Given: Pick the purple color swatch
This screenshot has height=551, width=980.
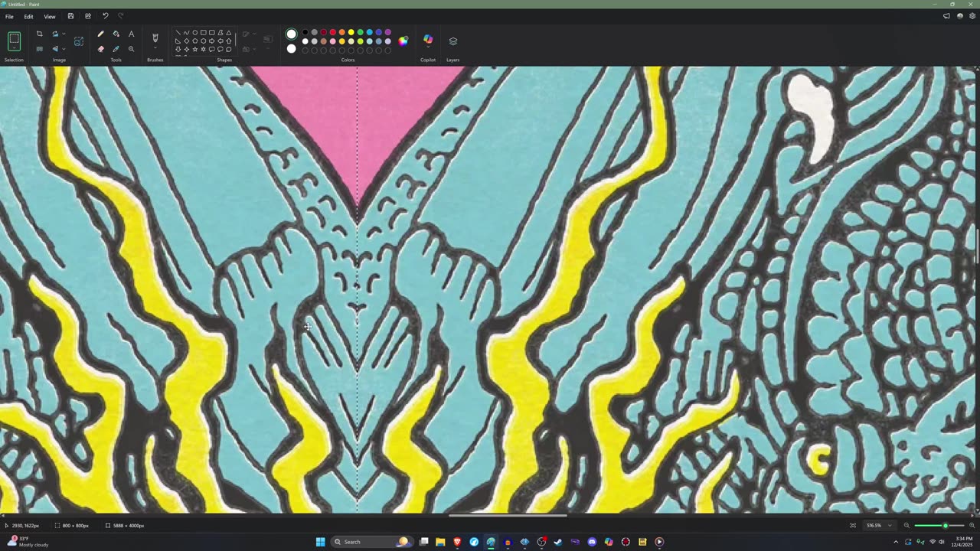Looking at the screenshot, I should tap(387, 33).
